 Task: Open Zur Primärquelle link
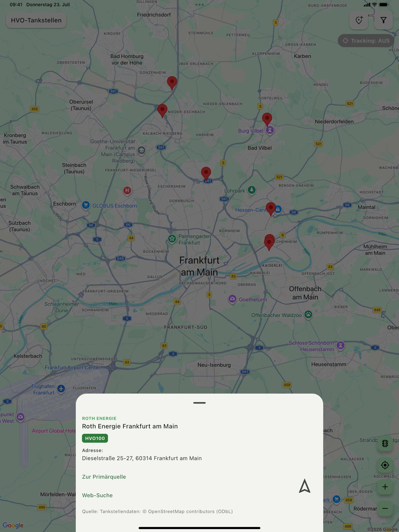[x=104, y=477]
